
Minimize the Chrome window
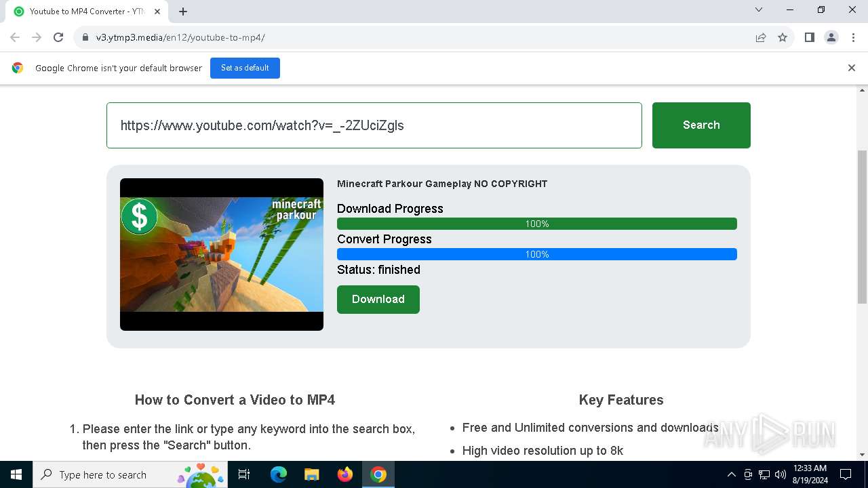click(x=790, y=9)
